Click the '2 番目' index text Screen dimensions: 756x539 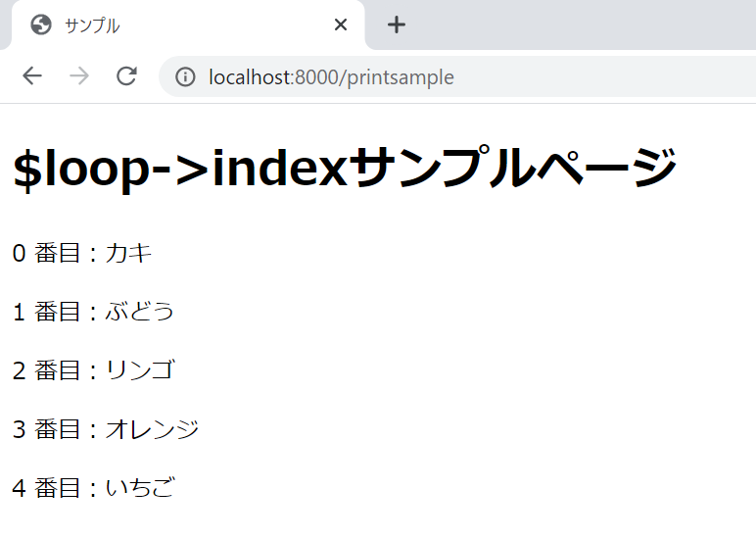[x=46, y=370]
